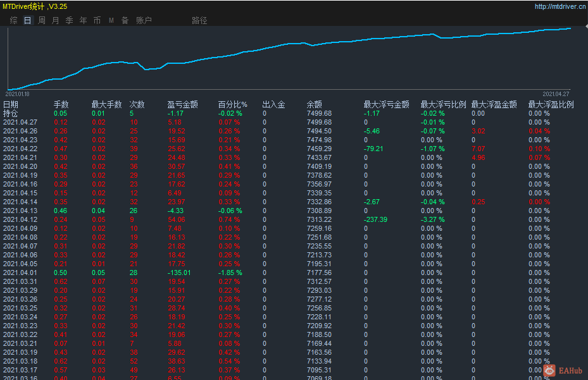
Task: Open the 币 currency statistics view
Action: [x=97, y=20]
